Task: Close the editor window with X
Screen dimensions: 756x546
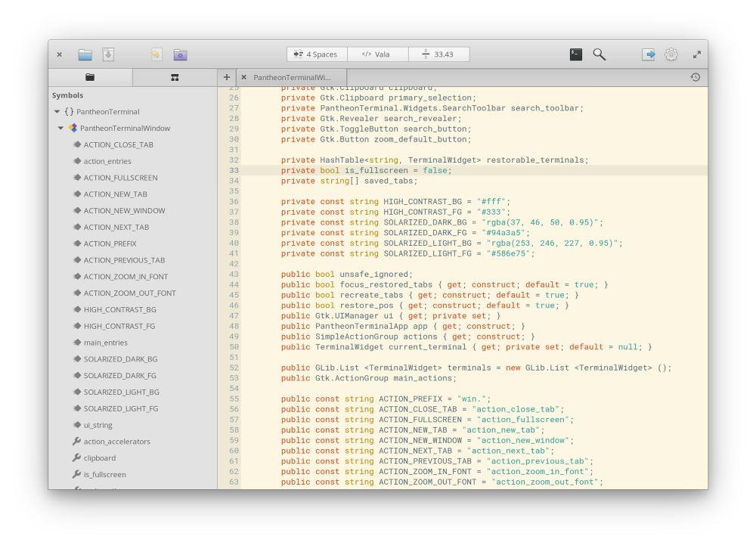Action: coord(59,54)
